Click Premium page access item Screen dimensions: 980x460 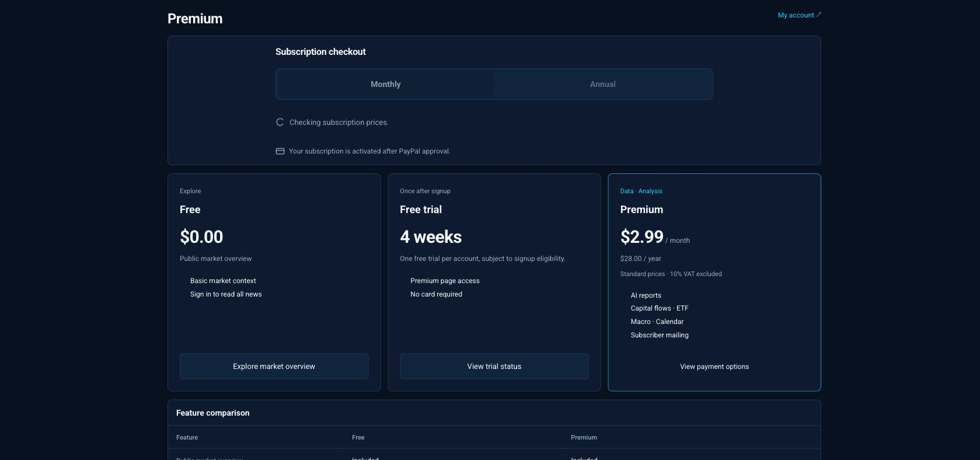click(x=445, y=281)
